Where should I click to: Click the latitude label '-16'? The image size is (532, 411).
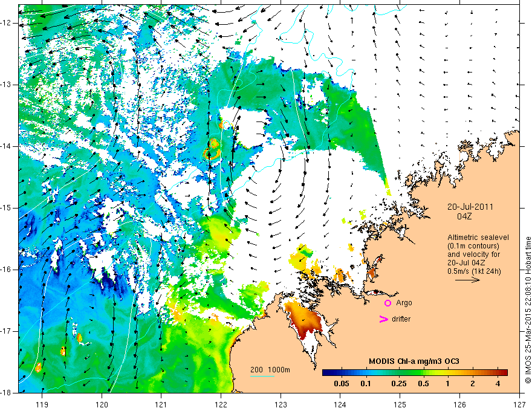7,270
